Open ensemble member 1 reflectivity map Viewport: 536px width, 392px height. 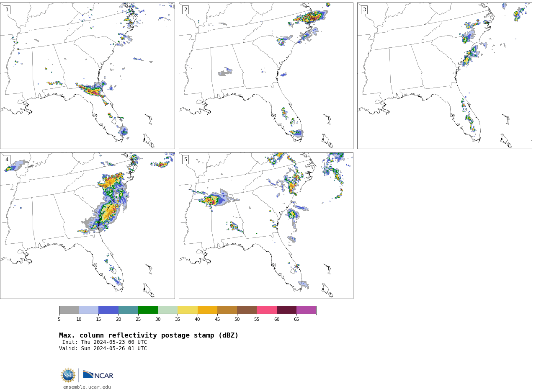87,76
